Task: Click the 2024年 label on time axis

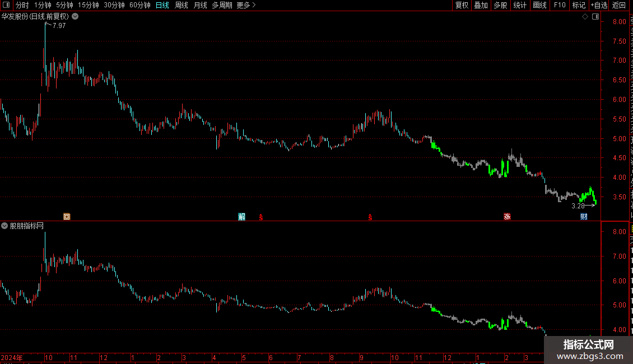Action: pyautogui.click(x=12, y=357)
